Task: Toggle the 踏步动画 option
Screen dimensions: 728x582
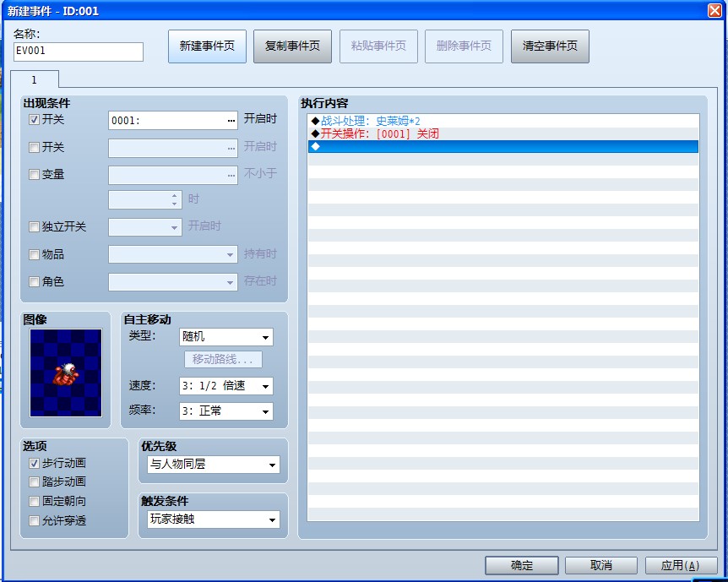Action: (34, 481)
